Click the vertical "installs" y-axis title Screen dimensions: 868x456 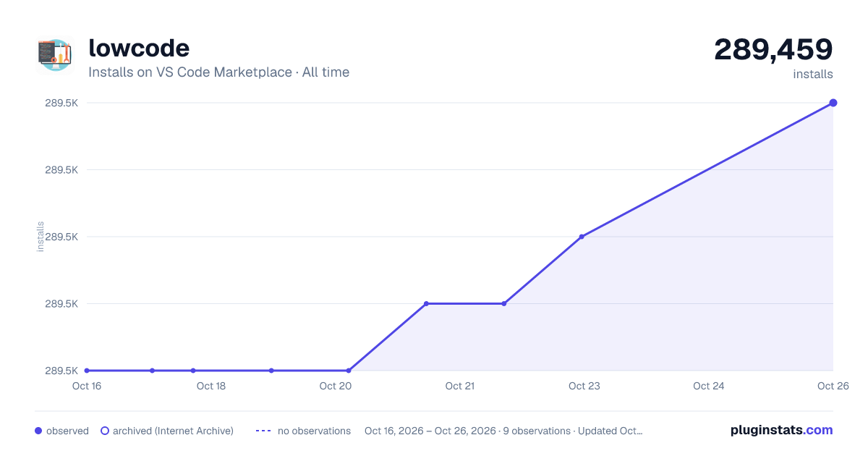[41, 237]
